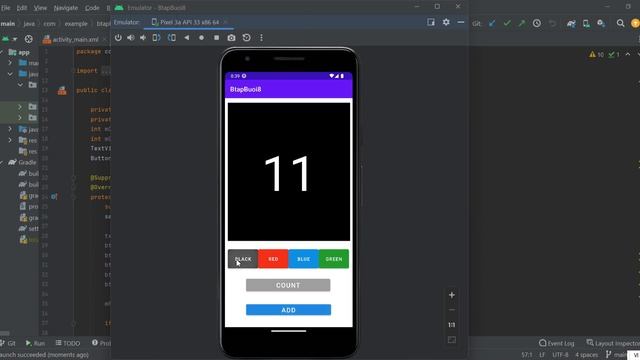
Task: Open the TODO tool window
Action: [68, 343]
